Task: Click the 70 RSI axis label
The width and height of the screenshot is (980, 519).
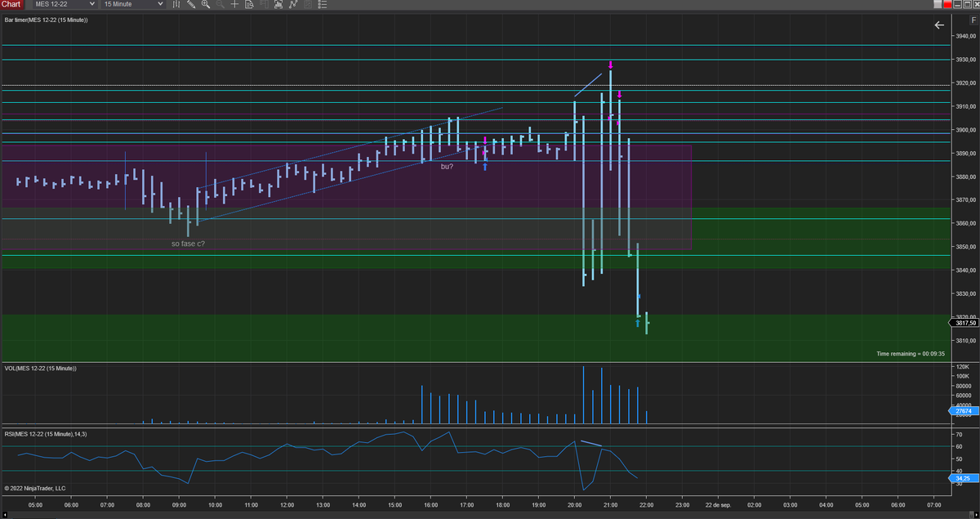Action: (959, 436)
